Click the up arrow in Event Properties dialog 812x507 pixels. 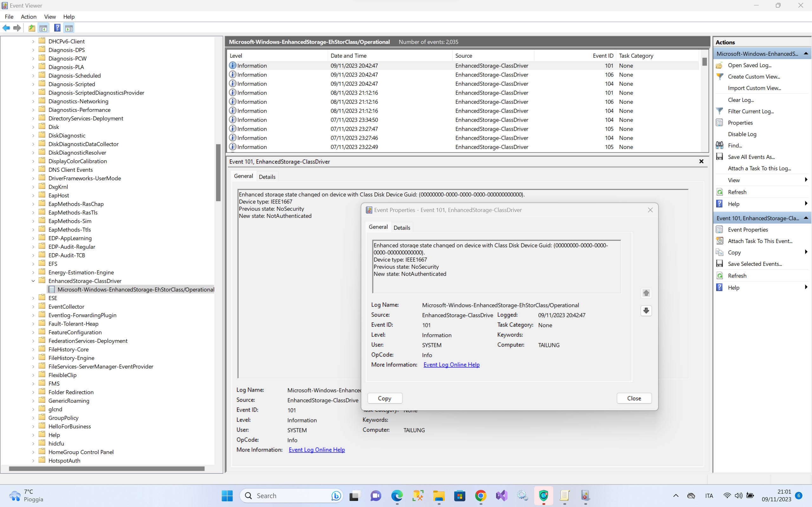click(x=646, y=293)
